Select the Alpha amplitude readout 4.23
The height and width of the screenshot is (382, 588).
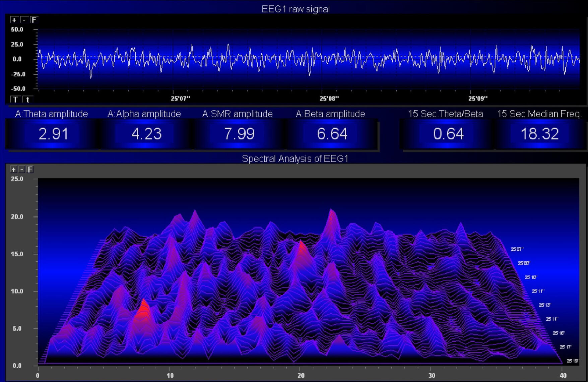[x=146, y=134]
